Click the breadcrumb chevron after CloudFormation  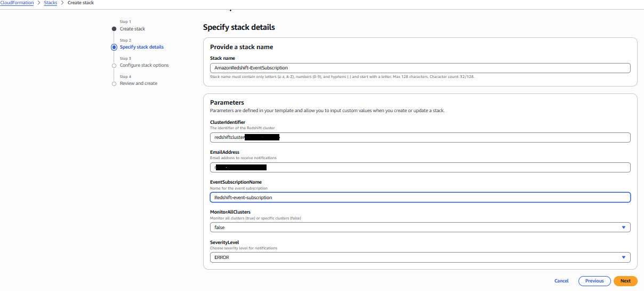tap(38, 3)
